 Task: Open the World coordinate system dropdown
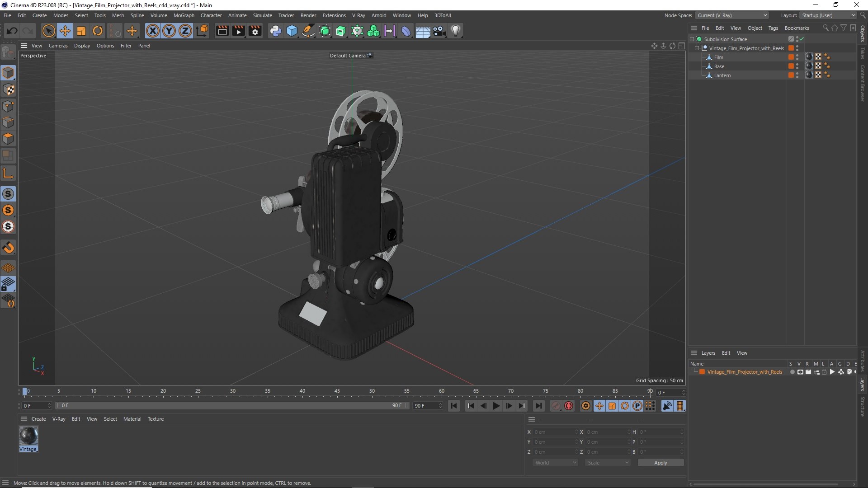[x=555, y=463]
